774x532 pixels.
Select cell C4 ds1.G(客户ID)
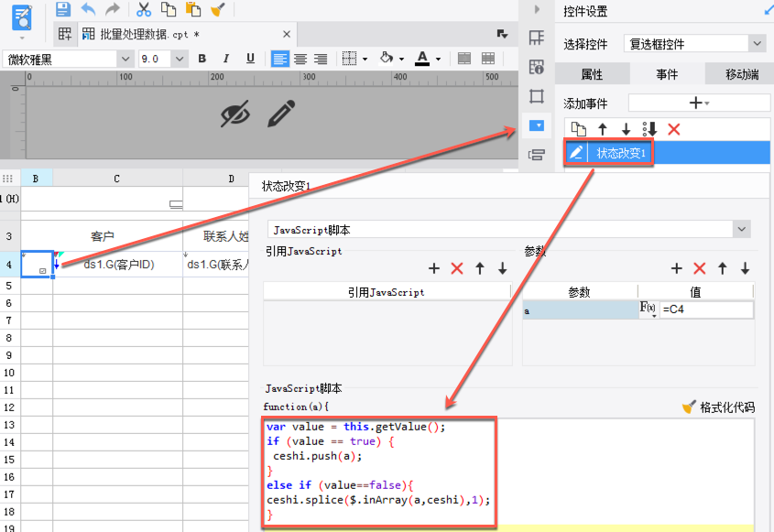coord(118,265)
